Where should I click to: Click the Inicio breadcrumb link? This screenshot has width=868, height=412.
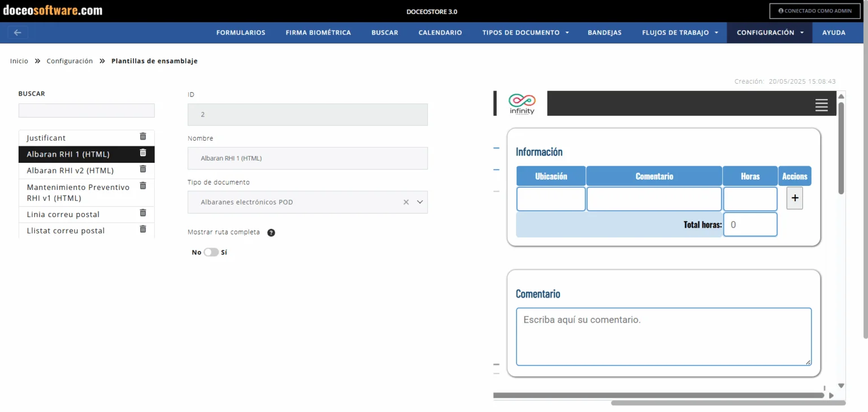(x=19, y=61)
